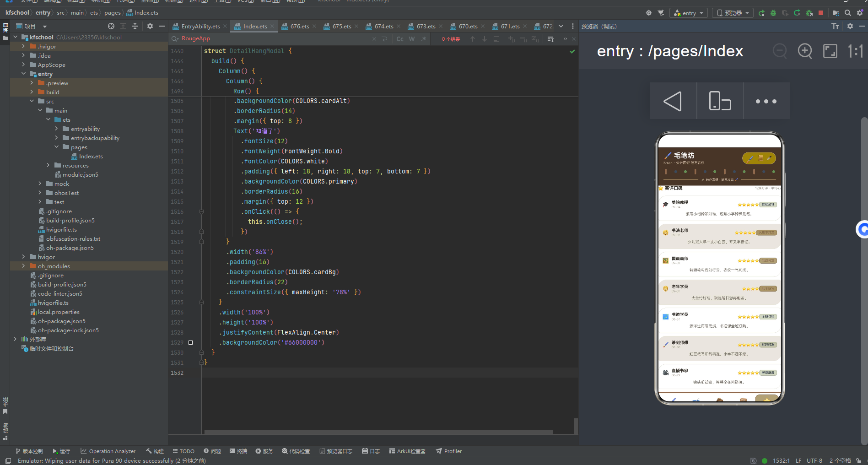Toggle Match Case in search bar

coord(400,39)
